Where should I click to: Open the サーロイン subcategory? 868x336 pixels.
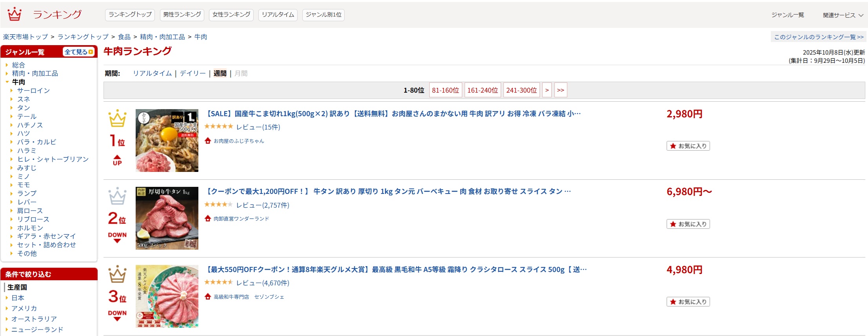33,91
